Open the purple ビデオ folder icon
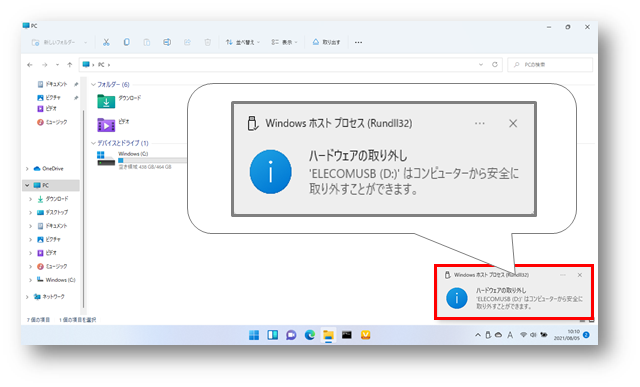This screenshot has height=387, width=640. point(106,125)
